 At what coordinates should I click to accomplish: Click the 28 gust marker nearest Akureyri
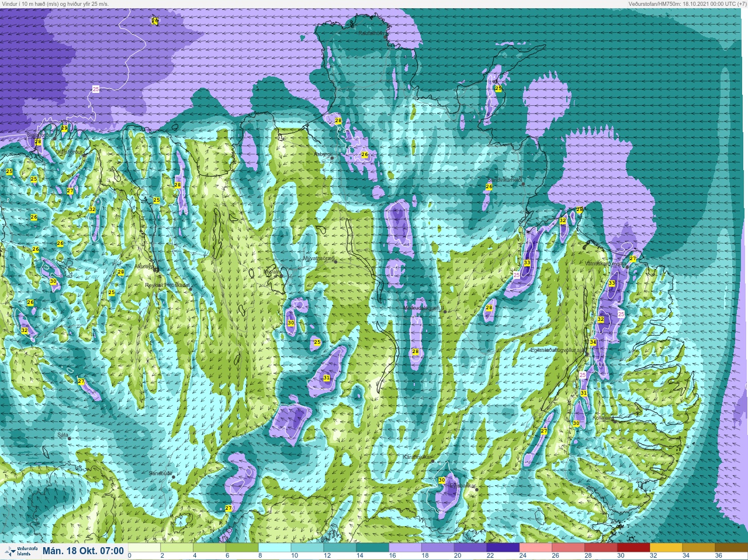121,272
